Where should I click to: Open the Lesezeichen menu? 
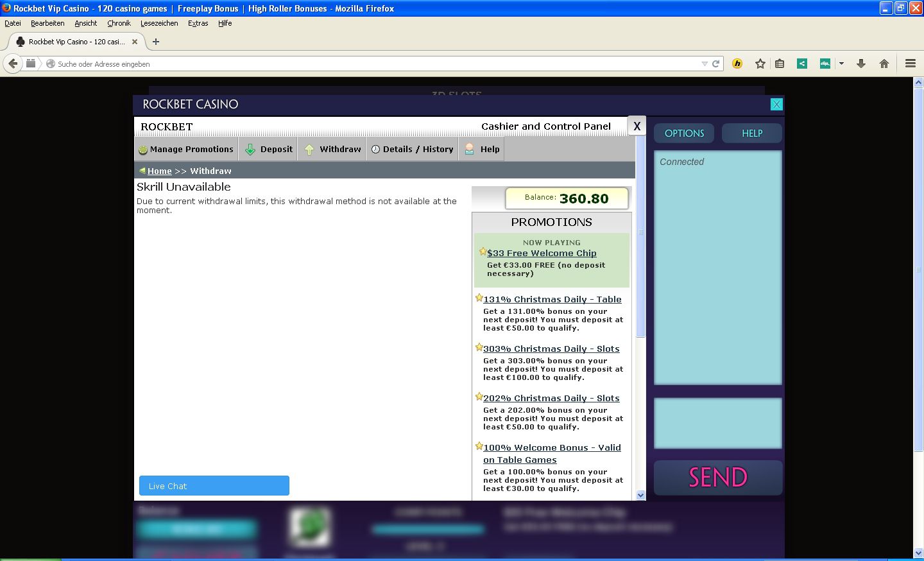[159, 23]
